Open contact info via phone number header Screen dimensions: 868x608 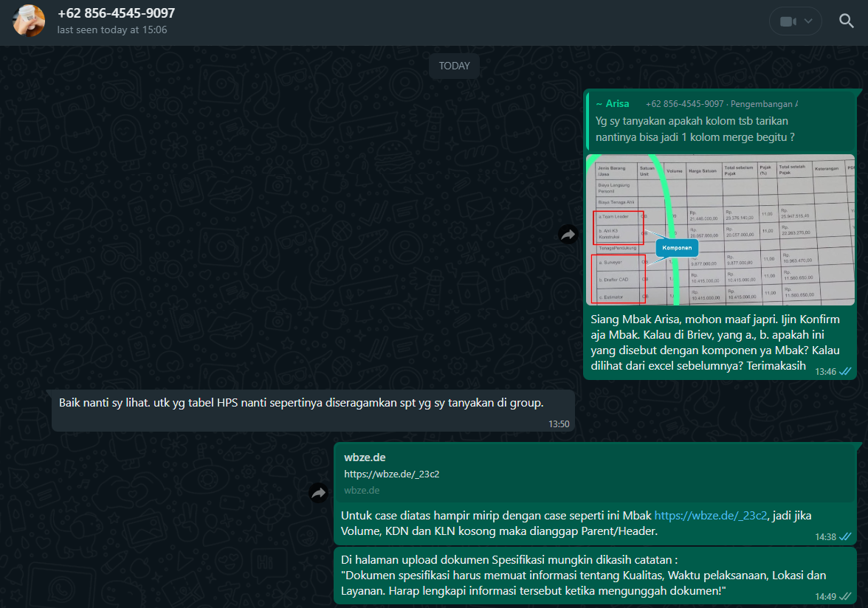pyautogui.click(x=116, y=13)
